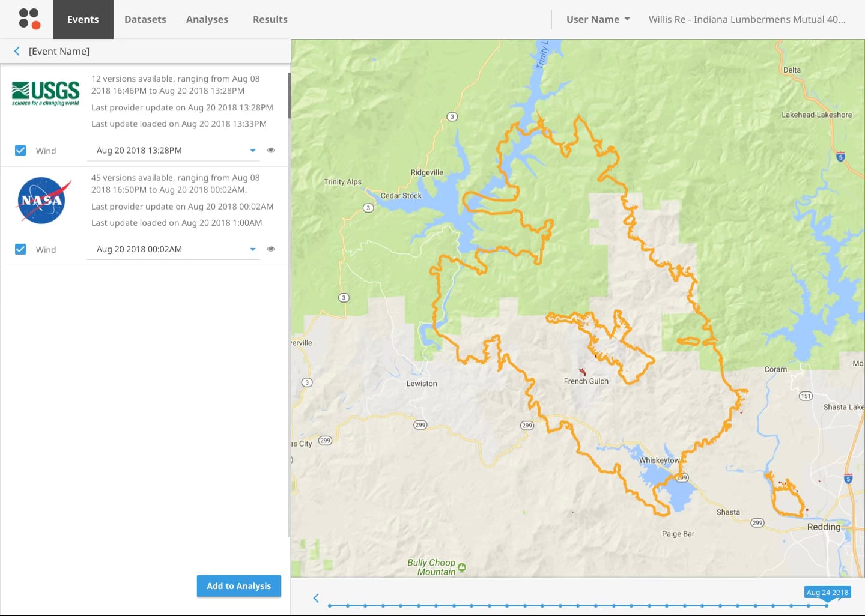Switch to the Datasets tab
The image size is (865, 616).
click(145, 19)
